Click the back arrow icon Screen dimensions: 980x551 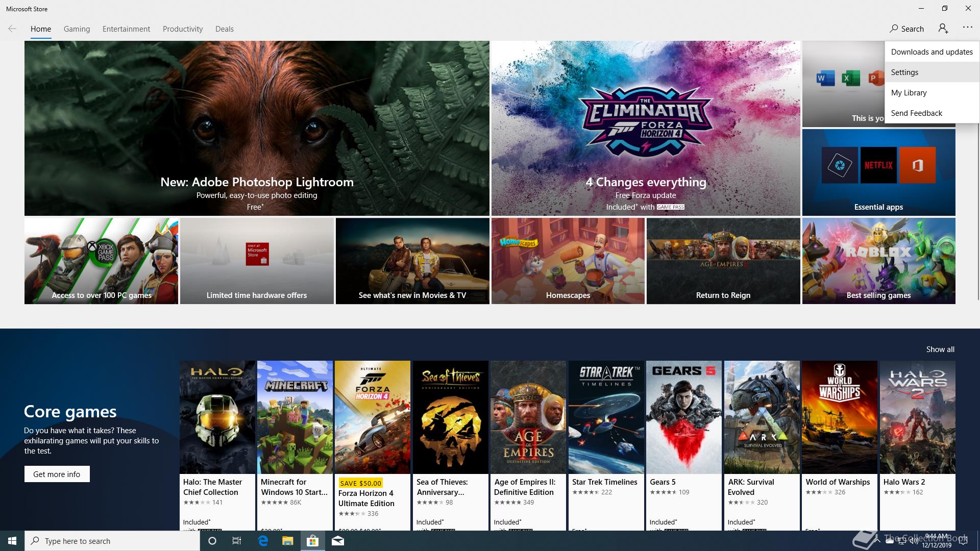(12, 29)
